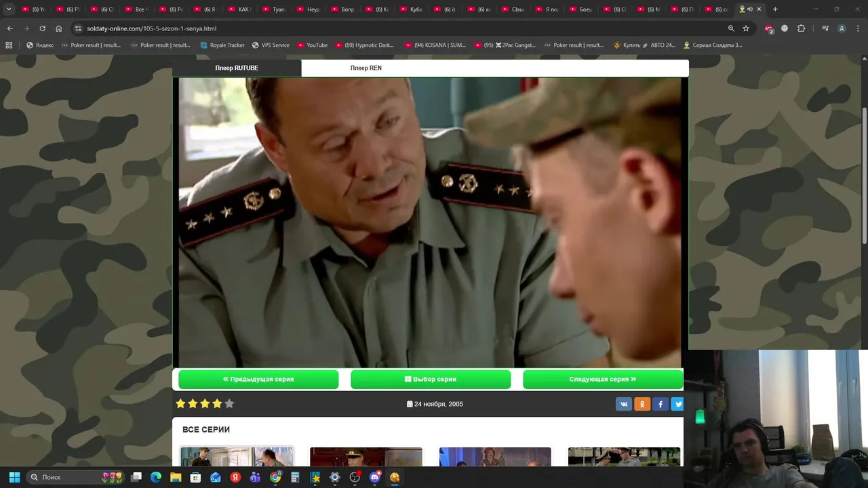
Task: Open the Royale Tracker bookmark
Action: pyautogui.click(x=222, y=45)
